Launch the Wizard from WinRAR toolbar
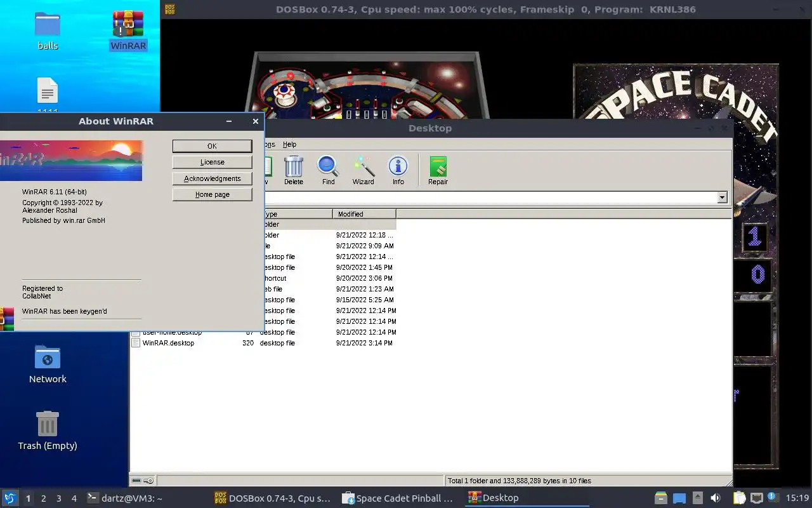This screenshot has width=812, height=508. point(363,170)
